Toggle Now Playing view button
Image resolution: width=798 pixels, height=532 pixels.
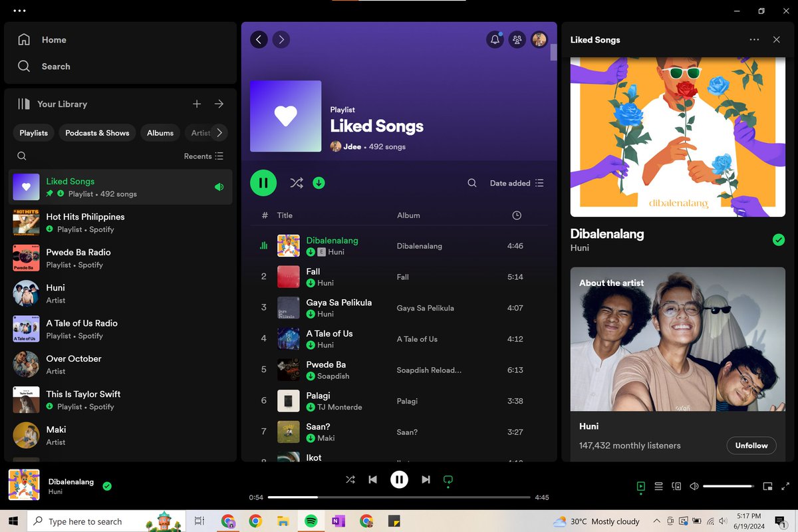coord(641,486)
